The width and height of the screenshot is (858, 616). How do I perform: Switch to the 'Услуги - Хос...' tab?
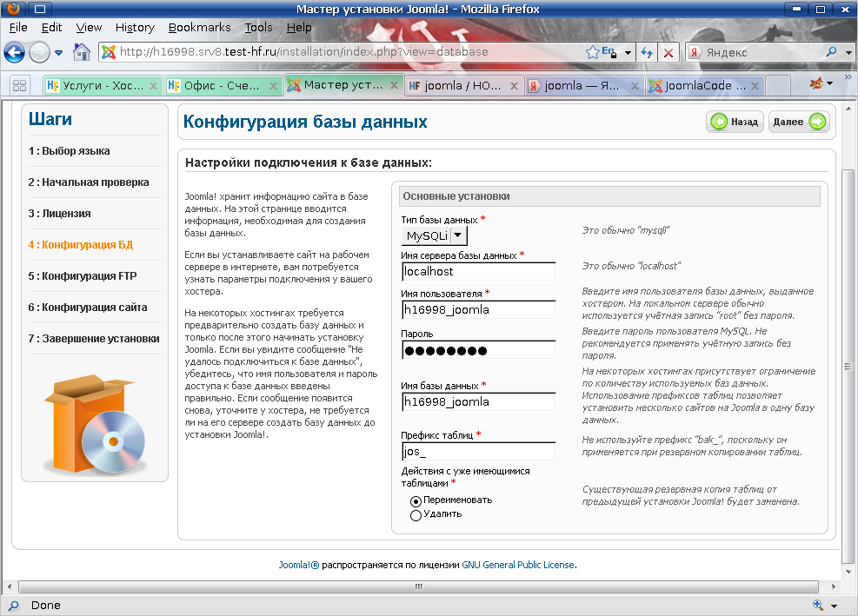[x=103, y=86]
